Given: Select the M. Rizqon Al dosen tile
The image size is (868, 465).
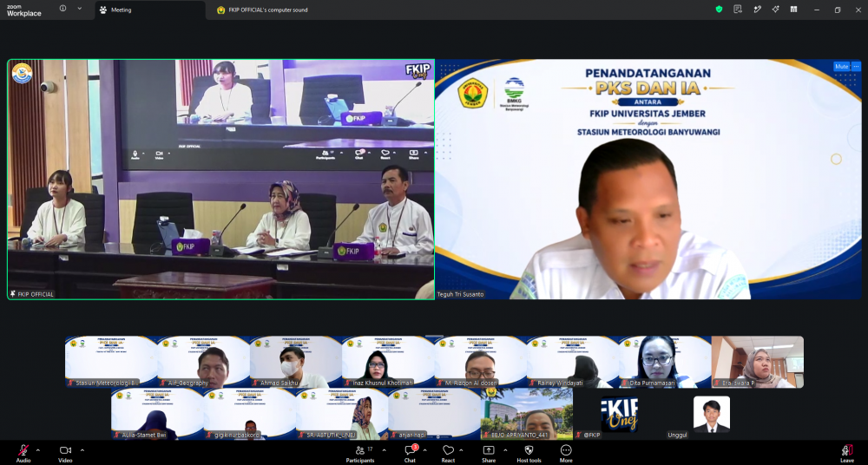Looking at the screenshot, I should [481, 362].
